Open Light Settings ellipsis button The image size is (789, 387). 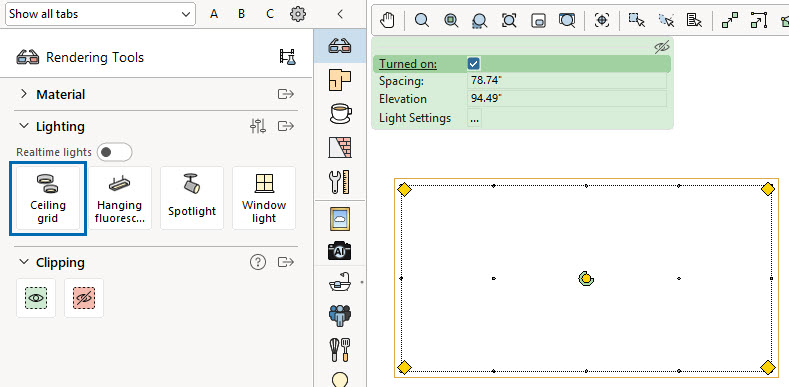[x=474, y=118]
